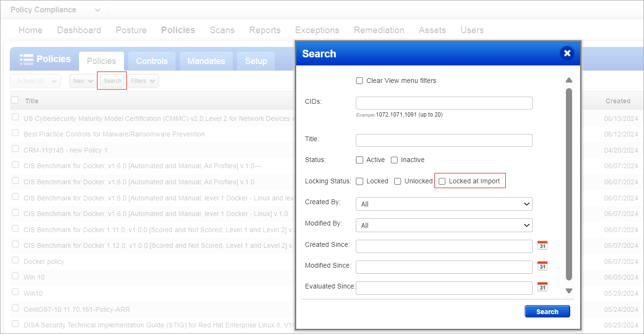Enable Clear View menu filters checkbox

tap(360, 81)
